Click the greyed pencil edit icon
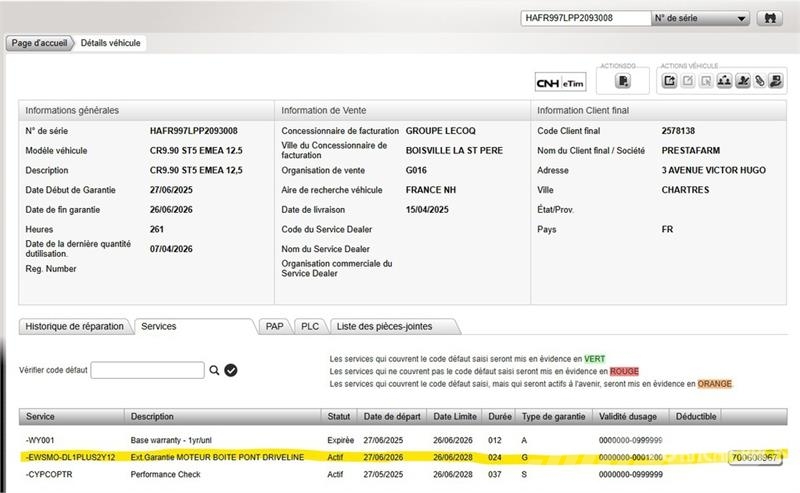800x493 pixels. 688,81
